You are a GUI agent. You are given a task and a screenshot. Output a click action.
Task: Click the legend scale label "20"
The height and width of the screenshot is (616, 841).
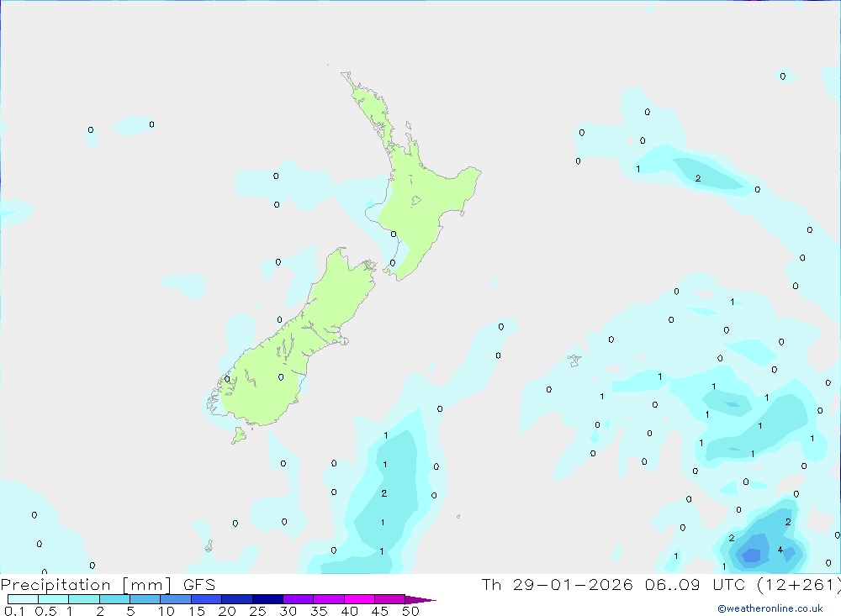227,611
